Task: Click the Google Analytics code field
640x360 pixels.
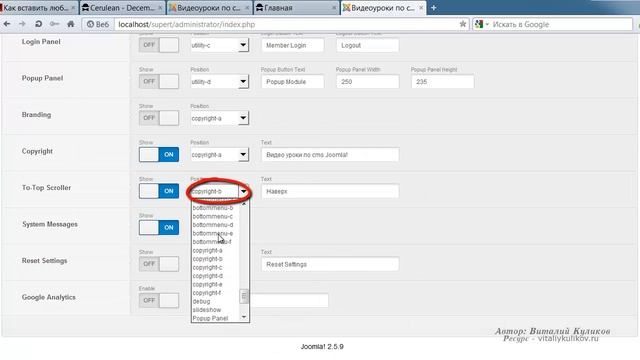Action: 289,301
